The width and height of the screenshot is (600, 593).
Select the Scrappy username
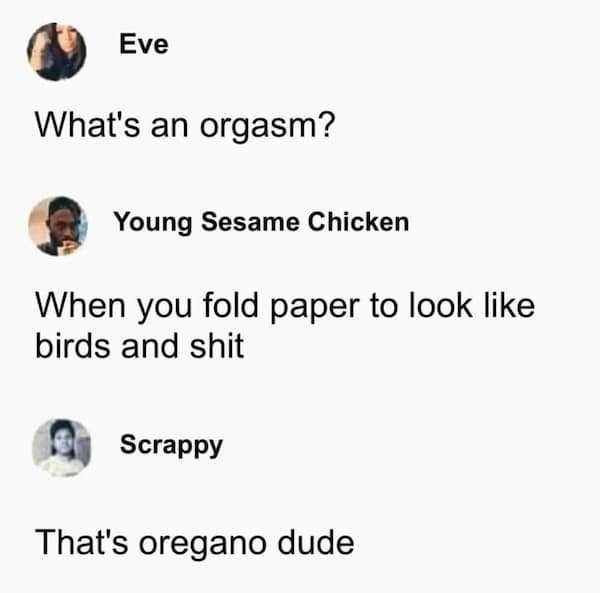click(171, 445)
